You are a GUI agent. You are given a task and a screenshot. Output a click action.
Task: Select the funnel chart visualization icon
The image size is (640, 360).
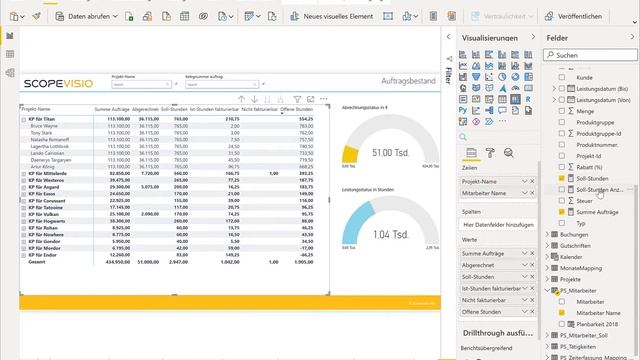pos(476,77)
